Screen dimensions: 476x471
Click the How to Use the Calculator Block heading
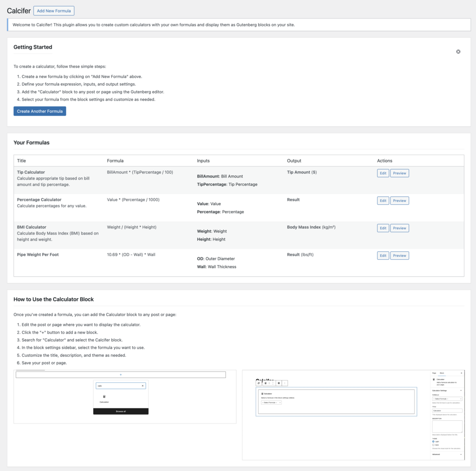click(54, 299)
